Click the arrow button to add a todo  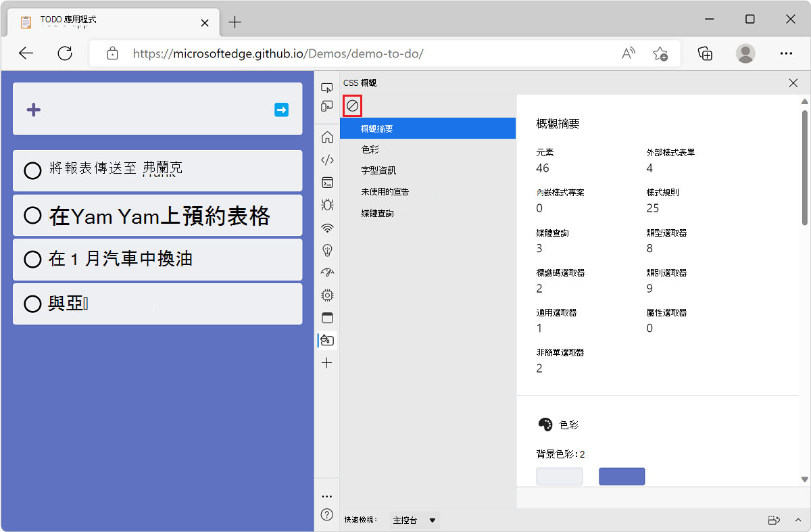(281, 110)
